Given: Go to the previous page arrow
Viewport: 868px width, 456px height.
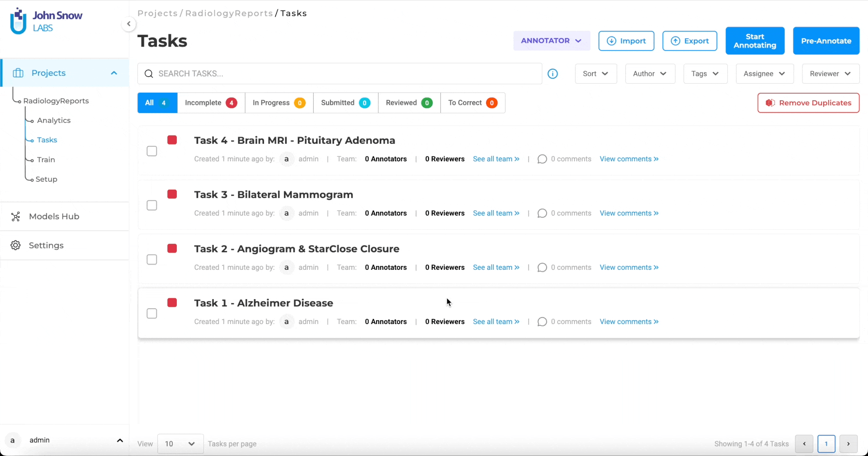Looking at the screenshot, I should click(x=804, y=444).
